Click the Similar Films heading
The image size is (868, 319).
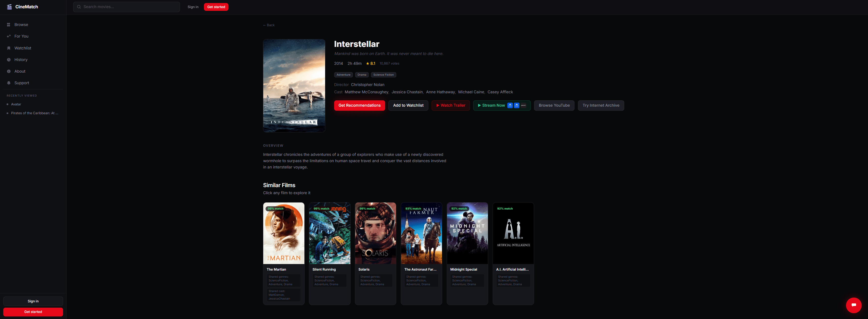coord(279,185)
